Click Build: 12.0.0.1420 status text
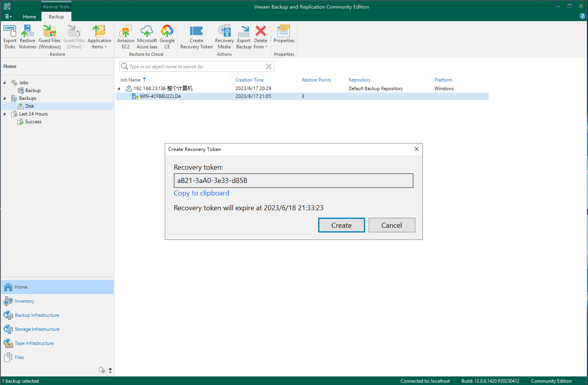This screenshot has height=385, width=588. [490, 381]
